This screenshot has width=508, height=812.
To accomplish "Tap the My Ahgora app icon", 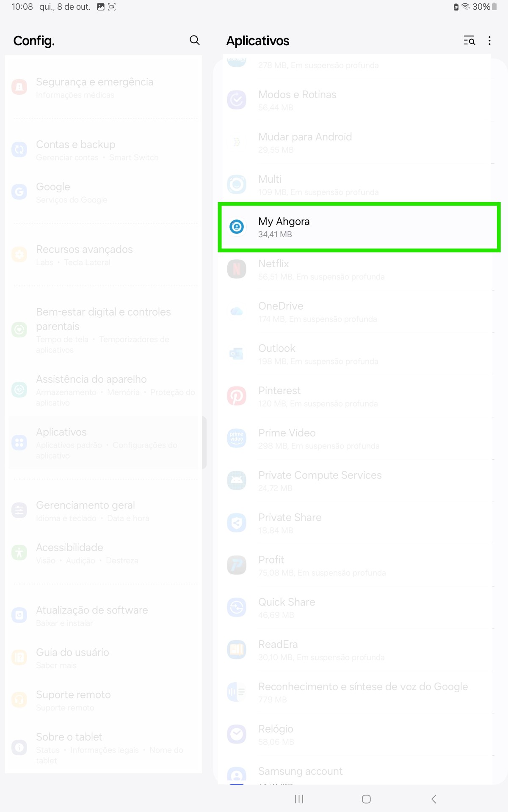I will pos(237,227).
